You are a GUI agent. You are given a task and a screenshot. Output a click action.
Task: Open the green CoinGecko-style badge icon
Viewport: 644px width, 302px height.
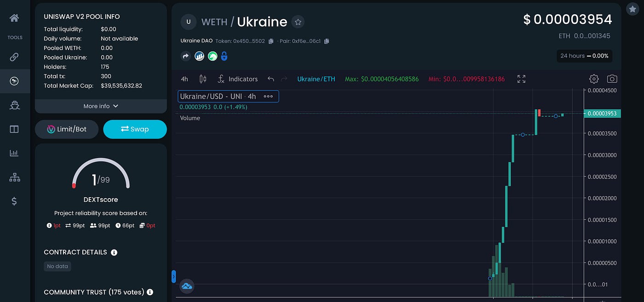coord(212,56)
